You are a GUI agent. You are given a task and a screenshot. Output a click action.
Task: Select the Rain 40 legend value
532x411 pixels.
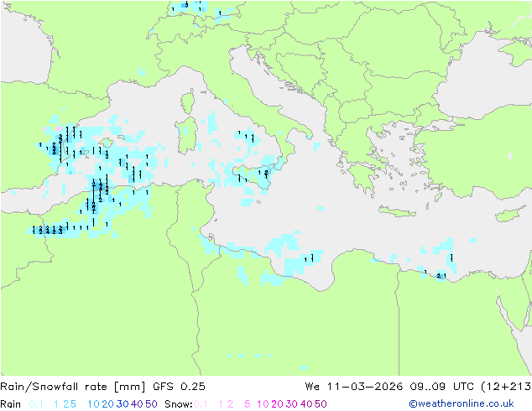click(x=137, y=404)
